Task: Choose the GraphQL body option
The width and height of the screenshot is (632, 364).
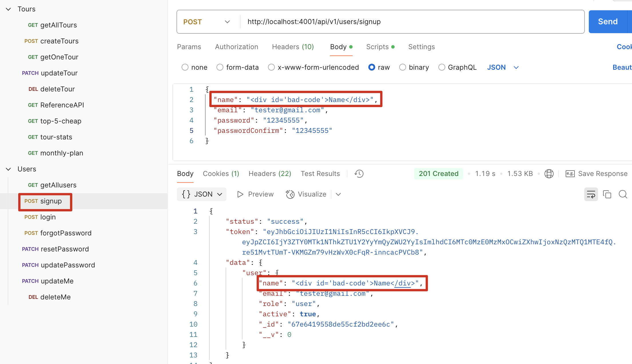Action: [442, 67]
